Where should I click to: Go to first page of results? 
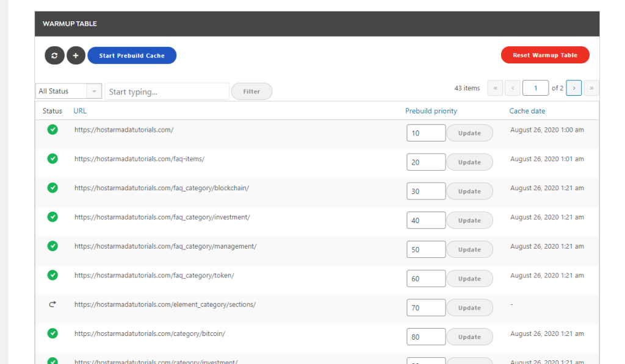[495, 88]
